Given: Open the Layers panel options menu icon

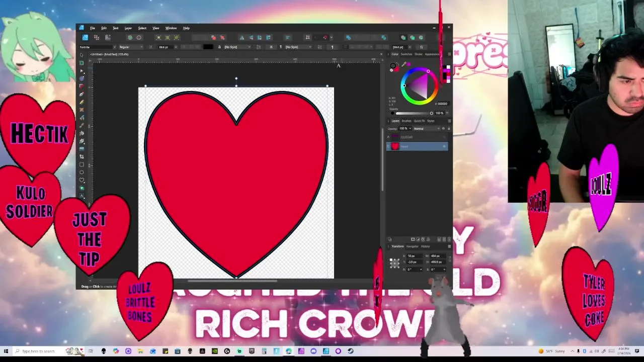Looking at the screenshot, I should (x=449, y=121).
